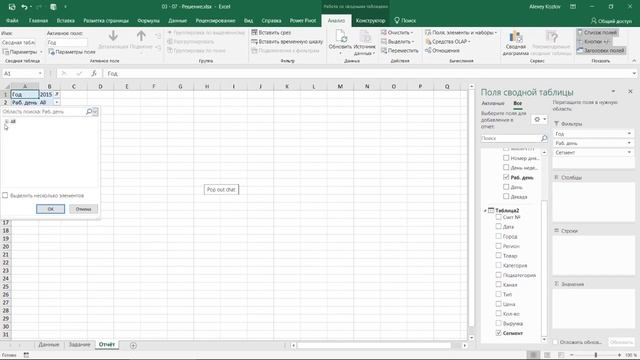Click insert function fx icon

(94, 73)
